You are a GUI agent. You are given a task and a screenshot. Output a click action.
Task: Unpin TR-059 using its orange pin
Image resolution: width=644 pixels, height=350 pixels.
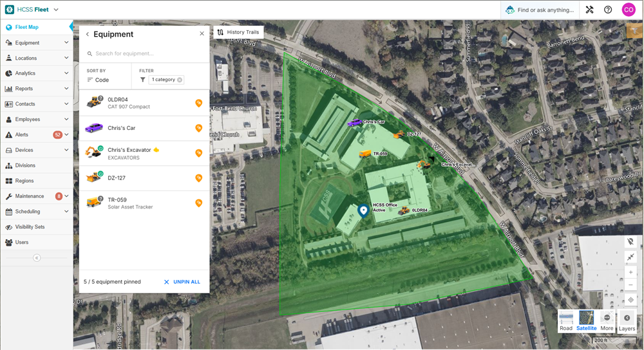click(199, 203)
